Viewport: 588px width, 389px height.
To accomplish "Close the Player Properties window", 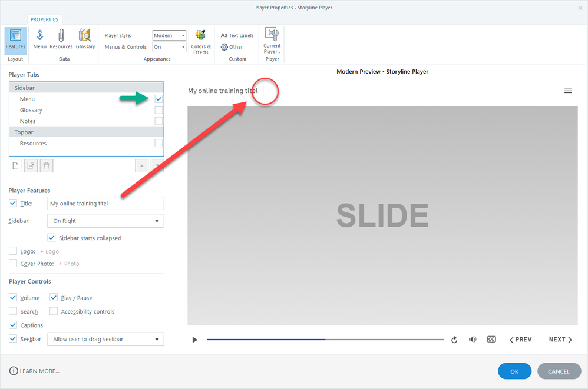I will pos(580,8).
